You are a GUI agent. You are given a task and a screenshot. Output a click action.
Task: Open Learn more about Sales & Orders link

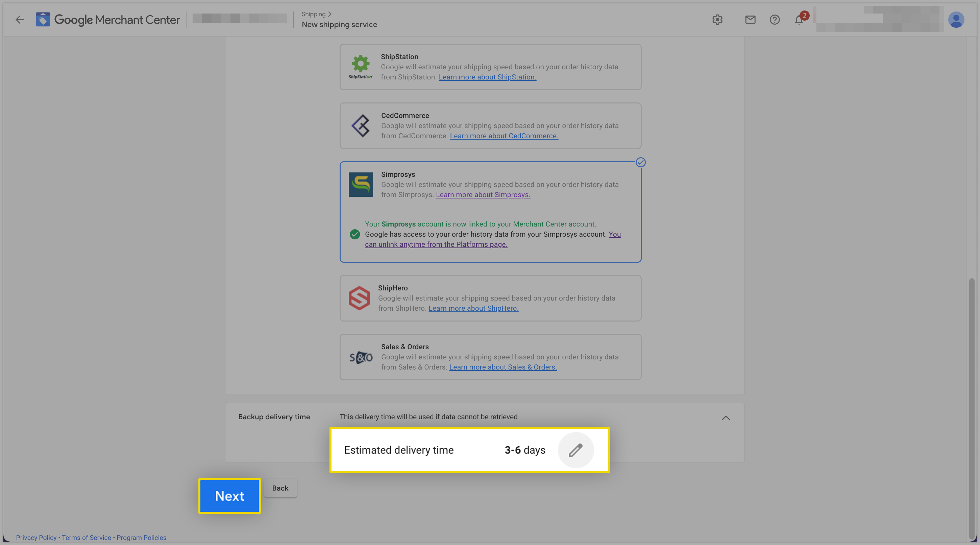[503, 367]
